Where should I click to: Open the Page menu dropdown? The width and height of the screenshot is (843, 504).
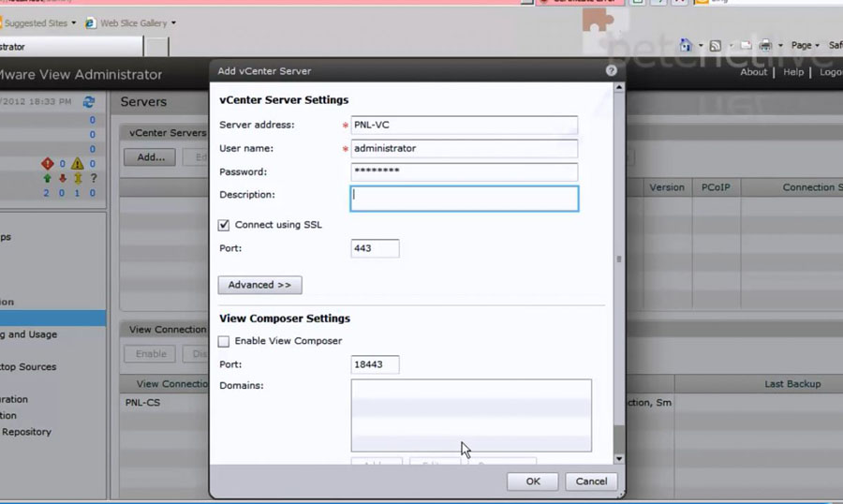[x=805, y=46]
